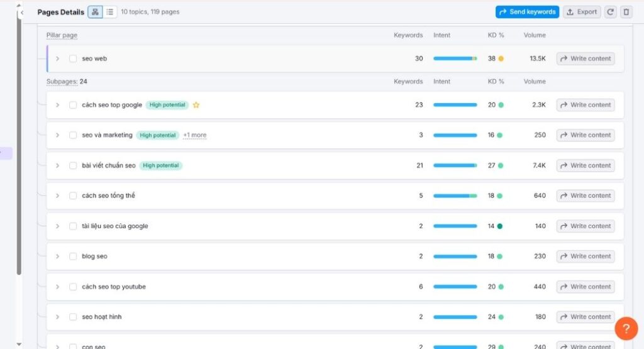
Task: Click the left vertical scrollbar
Action: (x=19, y=144)
